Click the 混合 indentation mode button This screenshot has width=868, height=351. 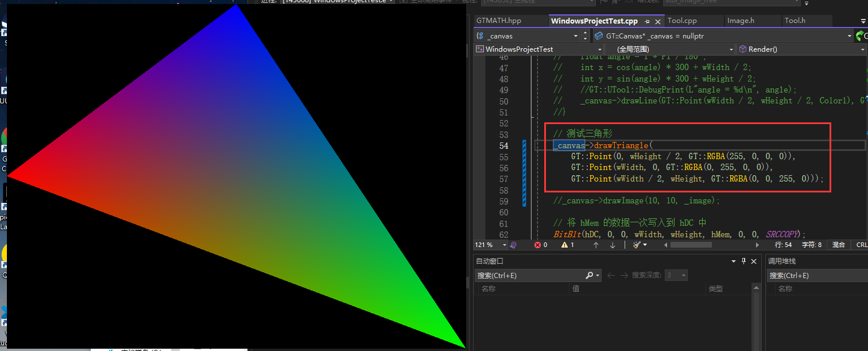pyautogui.click(x=839, y=245)
